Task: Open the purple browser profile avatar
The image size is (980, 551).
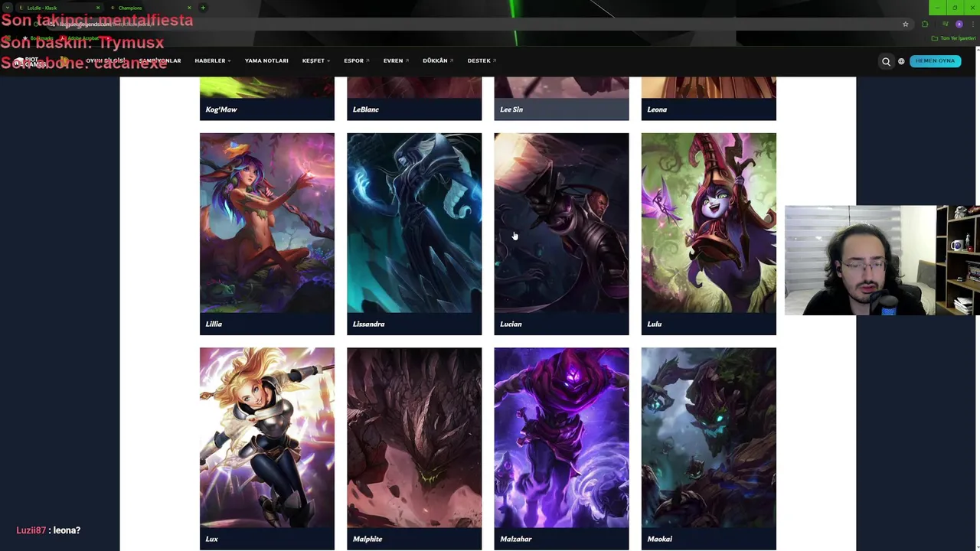Action: click(x=959, y=24)
